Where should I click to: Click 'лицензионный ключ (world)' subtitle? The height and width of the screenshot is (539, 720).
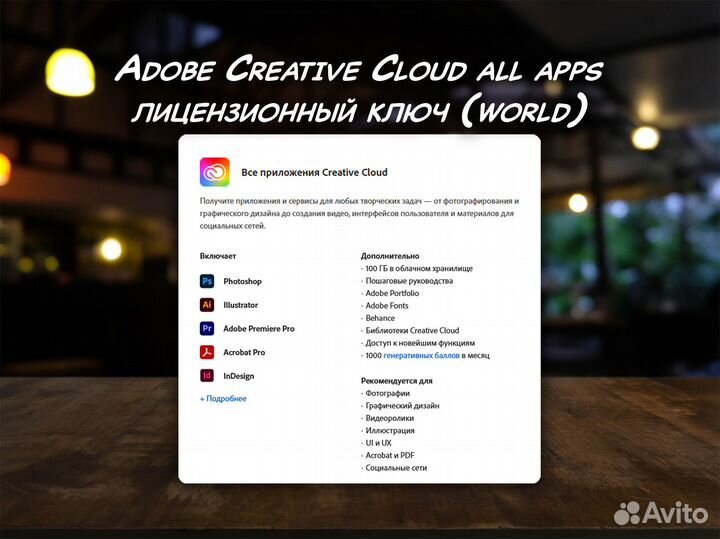click(360, 112)
